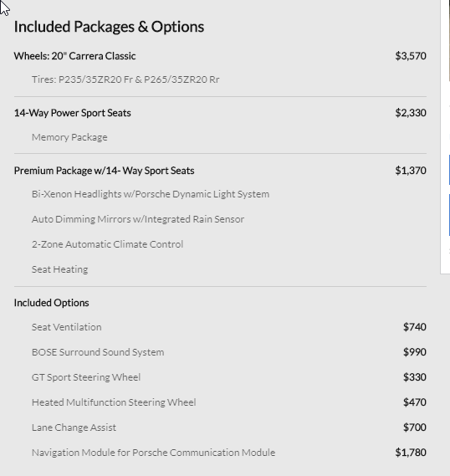The width and height of the screenshot is (450, 476).
Task: Select Bi-Xenon Headlights w/Porsche Dynamic Light
Action: coord(151,194)
